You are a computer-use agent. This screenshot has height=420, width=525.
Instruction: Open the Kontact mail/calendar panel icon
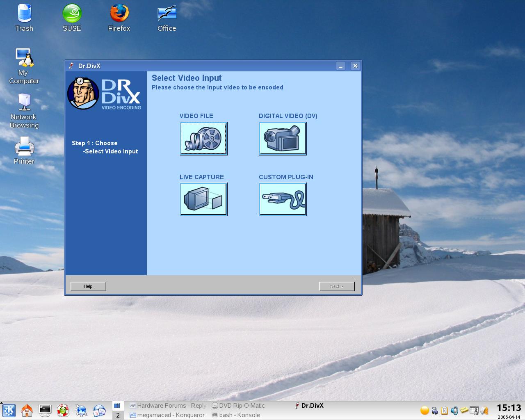pyautogui.click(x=99, y=410)
